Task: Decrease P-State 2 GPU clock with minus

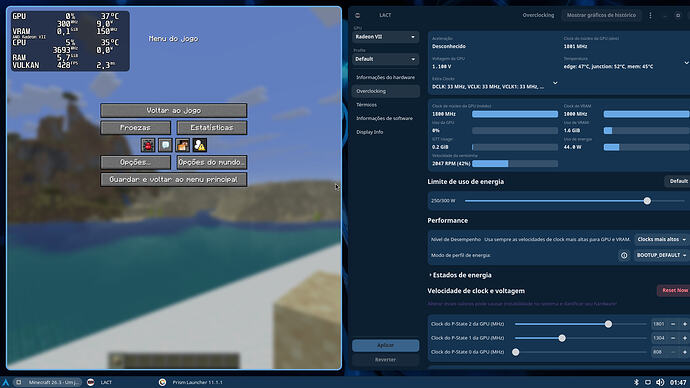Action: point(673,324)
